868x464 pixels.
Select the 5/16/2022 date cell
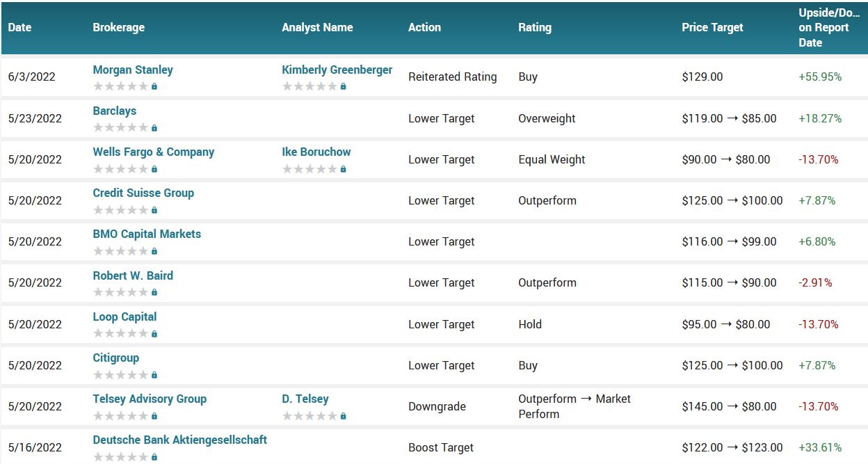click(x=35, y=447)
